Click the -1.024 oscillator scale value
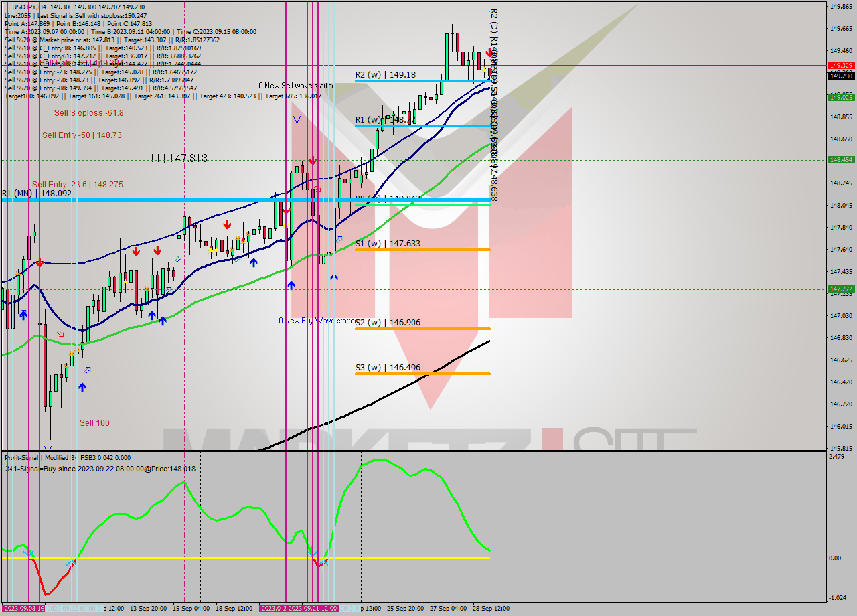857x616 pixels. [x=839, y=598]
